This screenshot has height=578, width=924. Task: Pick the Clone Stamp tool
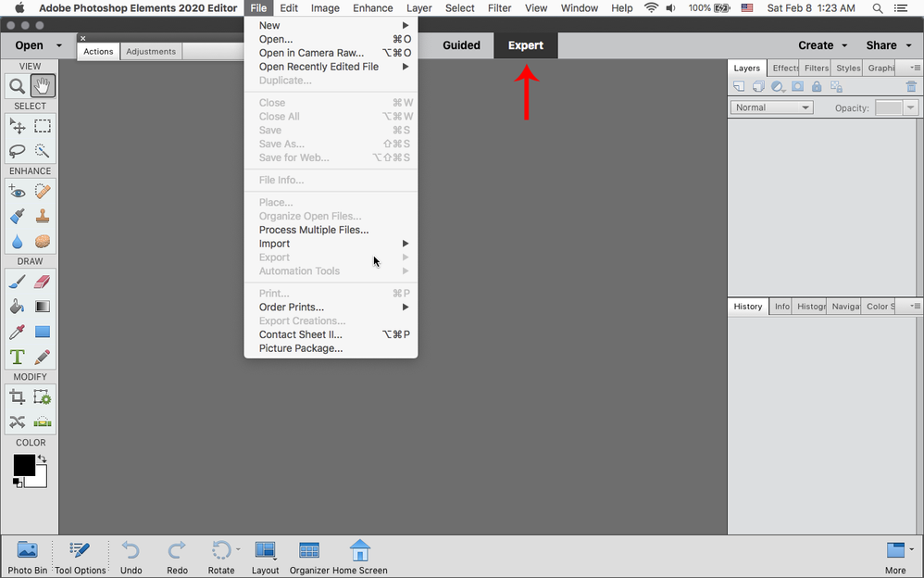(43, 217)
